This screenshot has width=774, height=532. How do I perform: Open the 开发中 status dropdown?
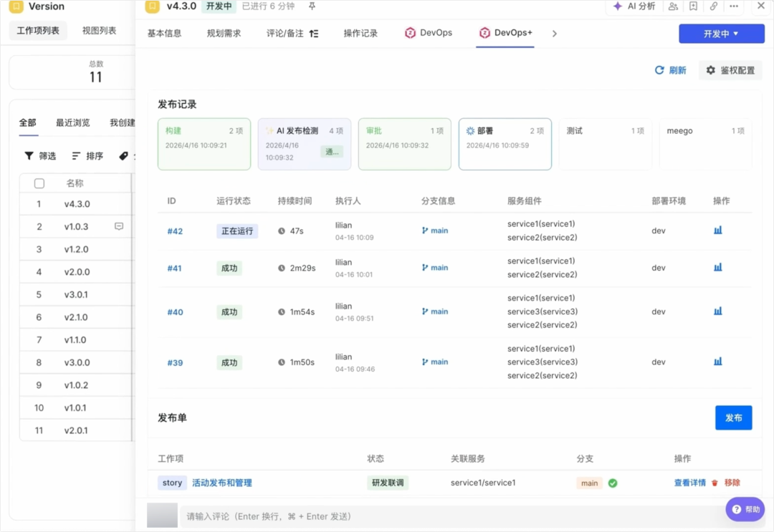[721, 34]
